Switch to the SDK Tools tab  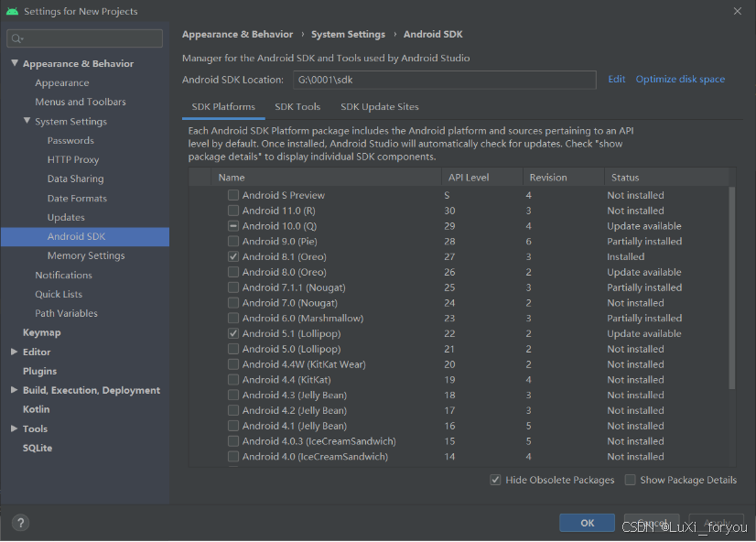pyautogui.click(x=297, y=107)
